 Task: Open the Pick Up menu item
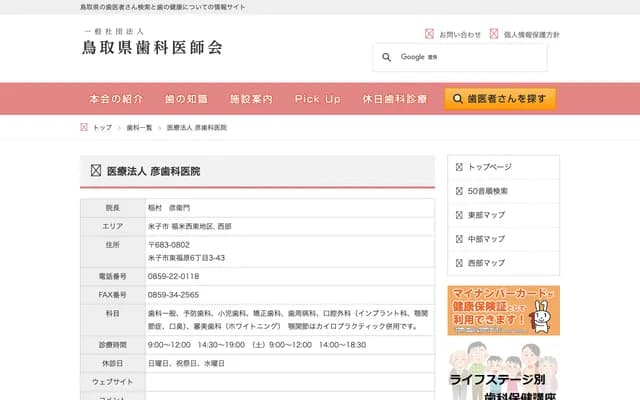tap(317, 99)
